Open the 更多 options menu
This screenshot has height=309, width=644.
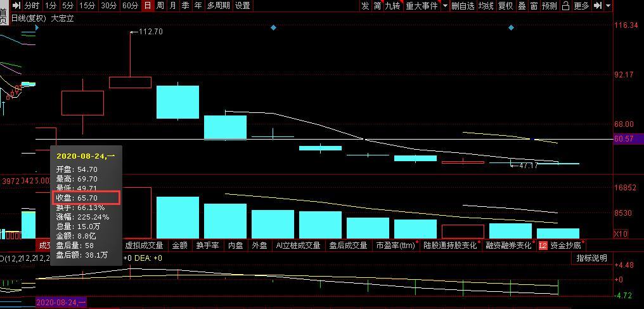tap(582, 6)
